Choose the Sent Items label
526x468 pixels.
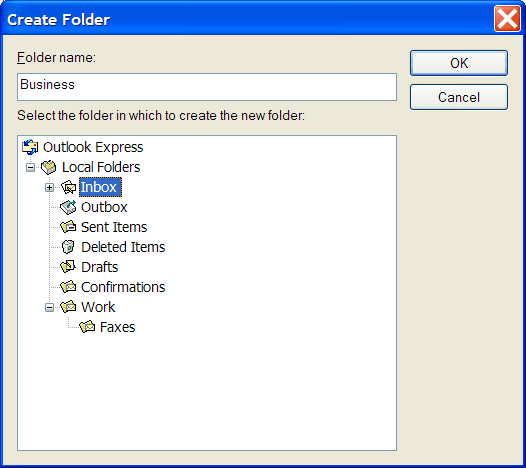click(x=114, y=227)
